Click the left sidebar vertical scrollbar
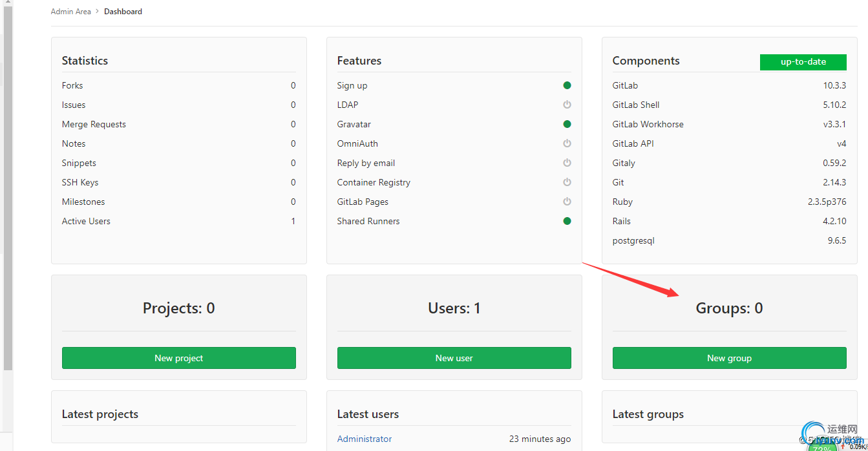Screen dimensions: 868x451 click(x=8, y=187)
